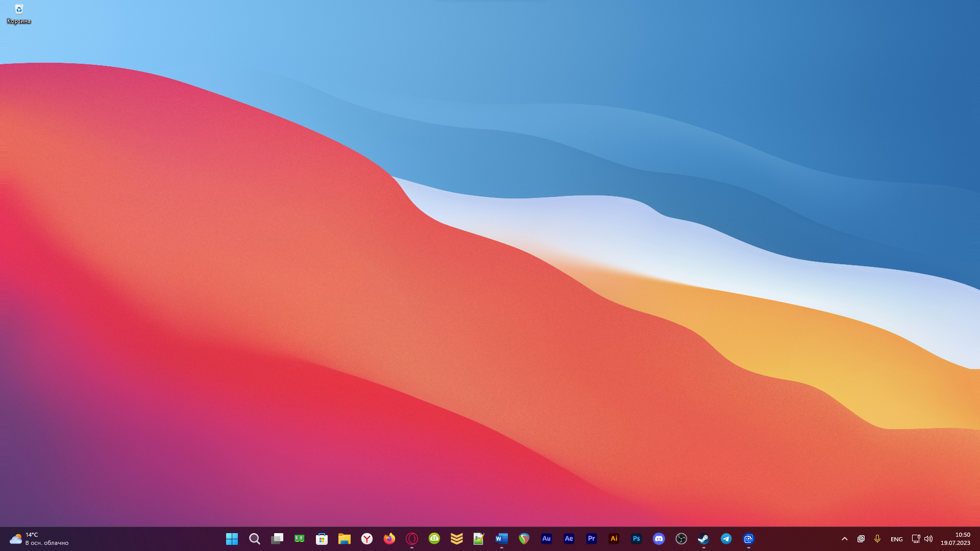Open Task View from taskbar

[277, 539]
